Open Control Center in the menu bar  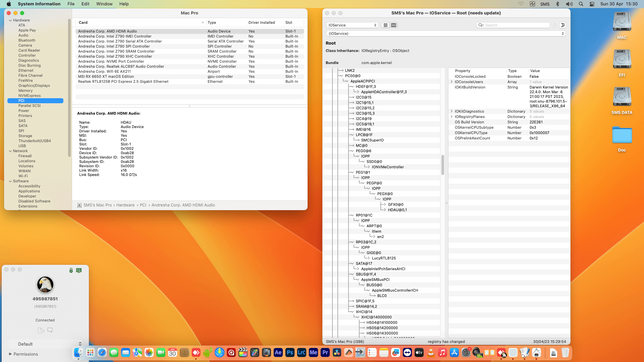592,4
